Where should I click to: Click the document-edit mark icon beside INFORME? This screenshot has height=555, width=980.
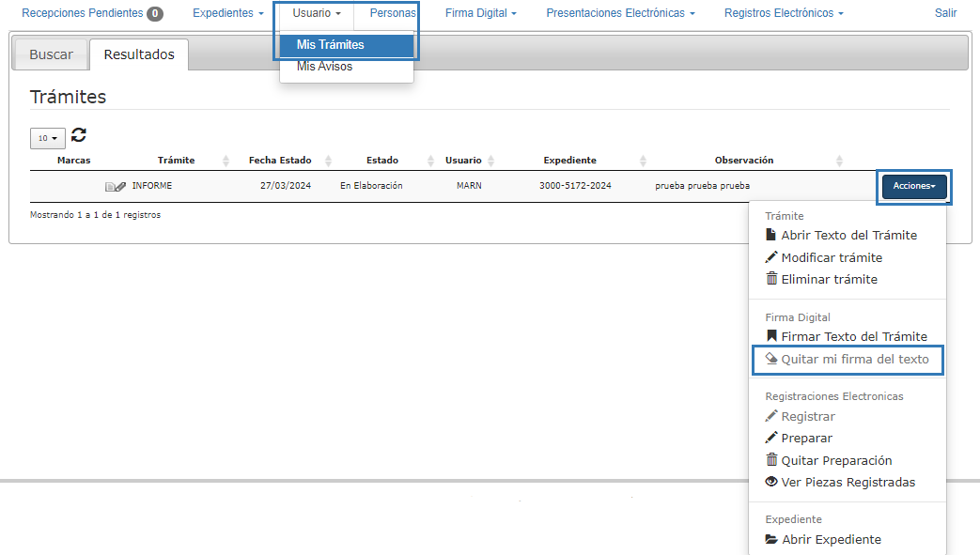(115, 186)
